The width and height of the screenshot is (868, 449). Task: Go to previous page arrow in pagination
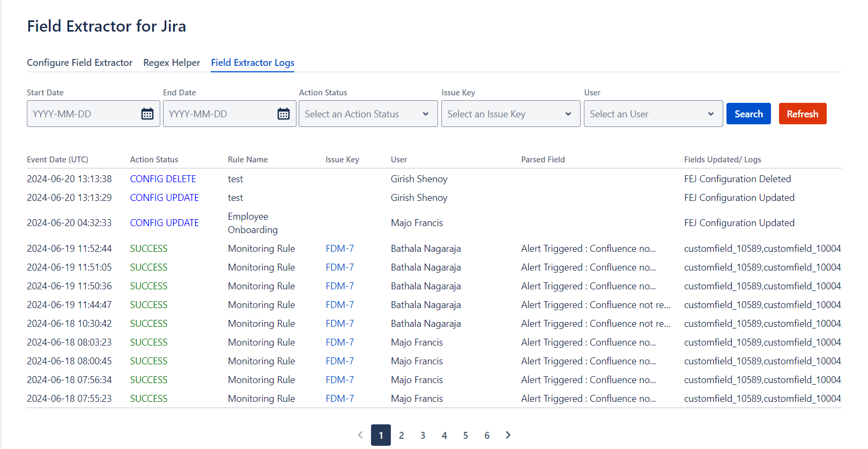pyautogui.click(x=360, y=435)
